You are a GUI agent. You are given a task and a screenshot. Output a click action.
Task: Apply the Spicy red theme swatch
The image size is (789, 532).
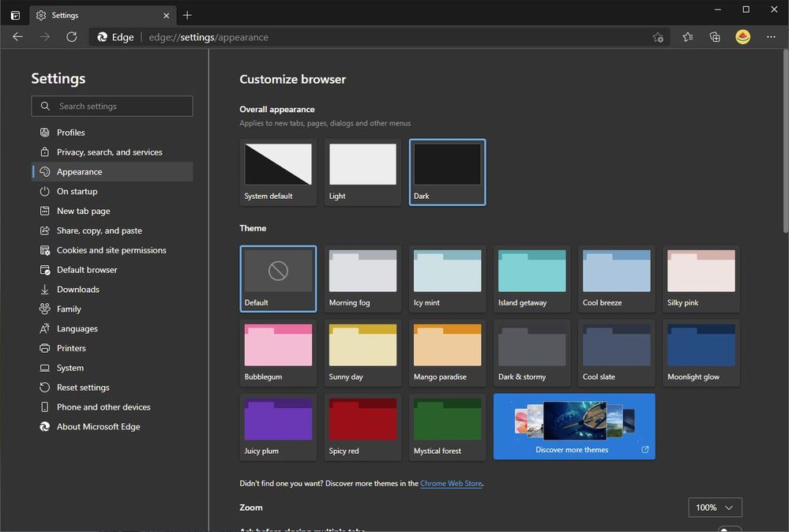[363, 426]
